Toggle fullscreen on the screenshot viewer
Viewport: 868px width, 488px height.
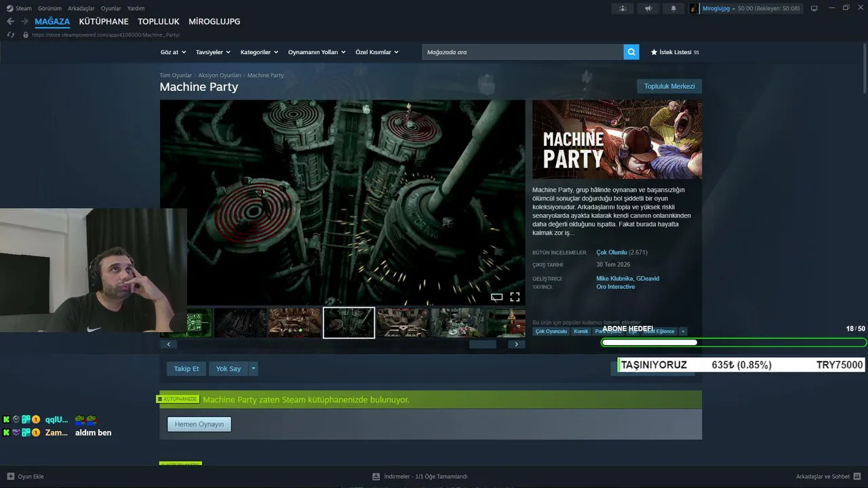(515, 297)
